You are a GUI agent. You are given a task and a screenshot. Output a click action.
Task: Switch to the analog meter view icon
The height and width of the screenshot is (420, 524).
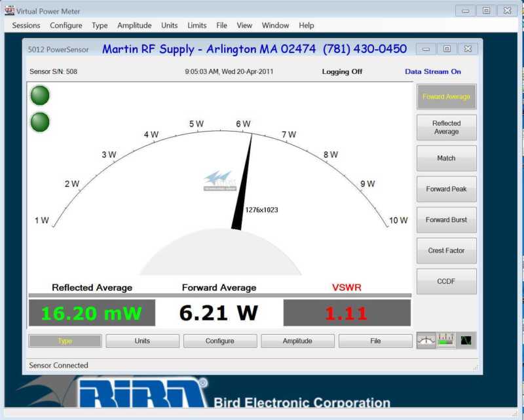tap(426, 340)
